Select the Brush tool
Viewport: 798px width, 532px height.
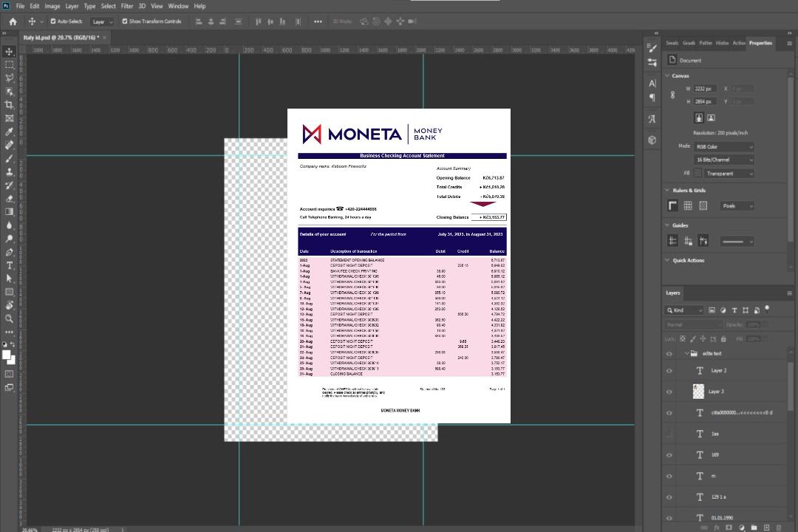coord(9,158)
